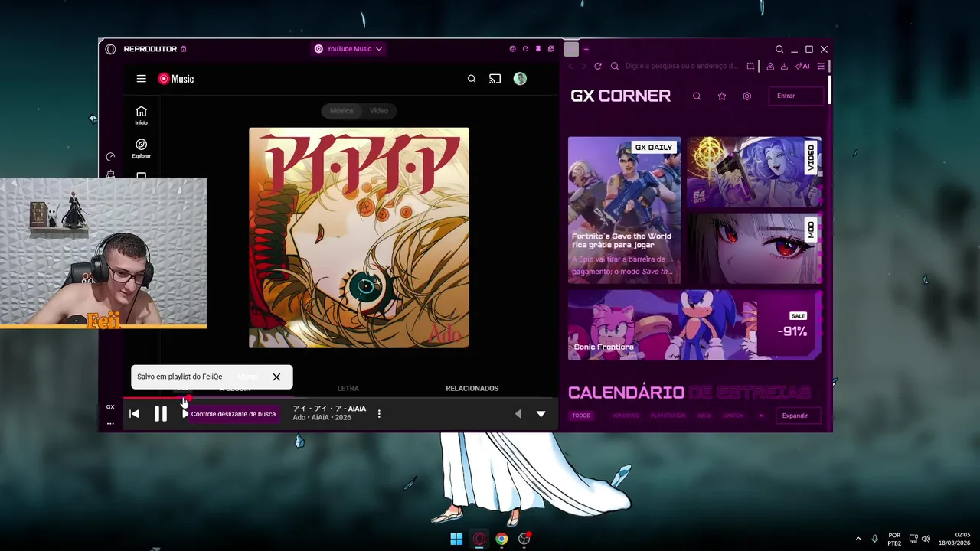The image size is (980, 551).
Task: Open browser tab search magnifier
Action: pos(779,49)
